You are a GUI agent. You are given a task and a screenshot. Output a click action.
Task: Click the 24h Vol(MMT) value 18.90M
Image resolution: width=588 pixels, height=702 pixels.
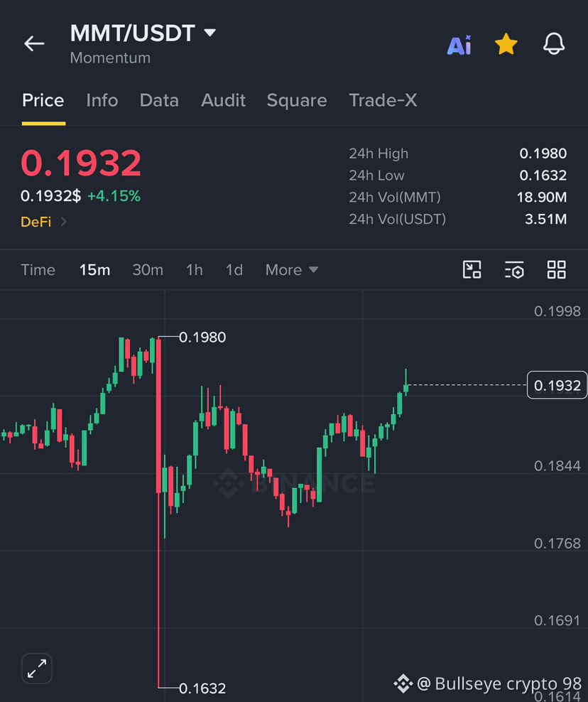(541, 198)
